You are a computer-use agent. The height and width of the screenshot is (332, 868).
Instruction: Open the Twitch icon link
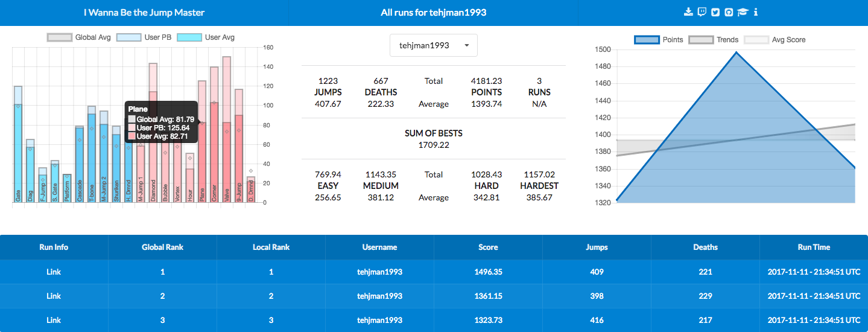point(702,12)
